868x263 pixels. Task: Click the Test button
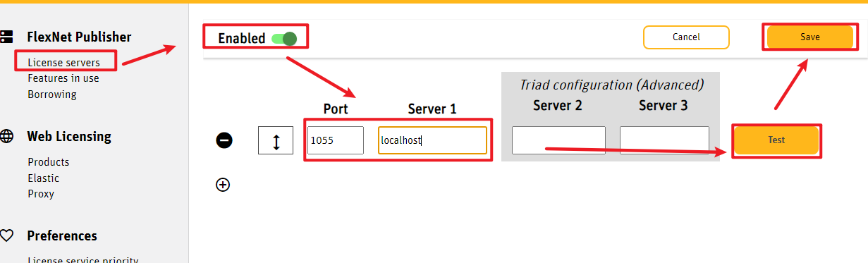point(776,140)
